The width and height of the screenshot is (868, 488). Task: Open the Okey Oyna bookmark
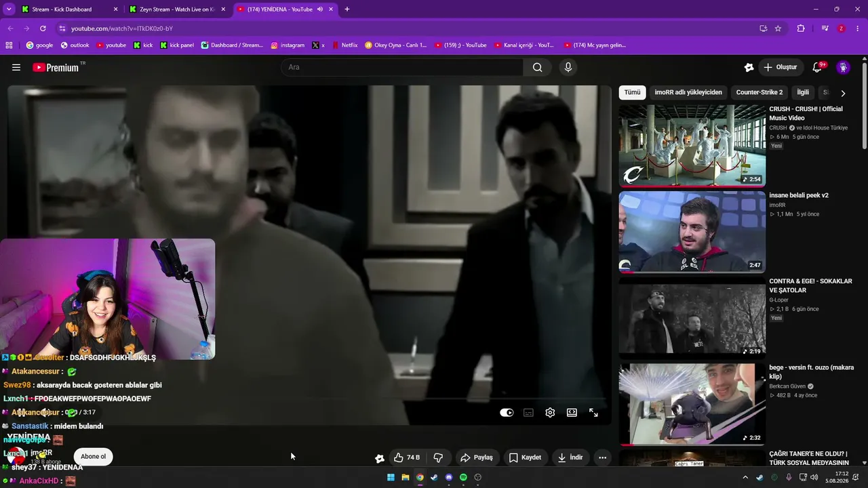click(x=396, y=45)
